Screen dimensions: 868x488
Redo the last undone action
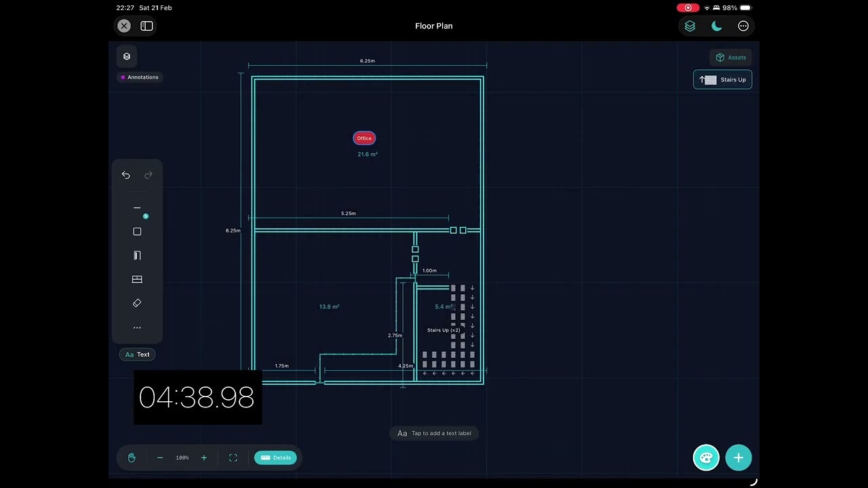pyautogui.click(x=149, y=175)
